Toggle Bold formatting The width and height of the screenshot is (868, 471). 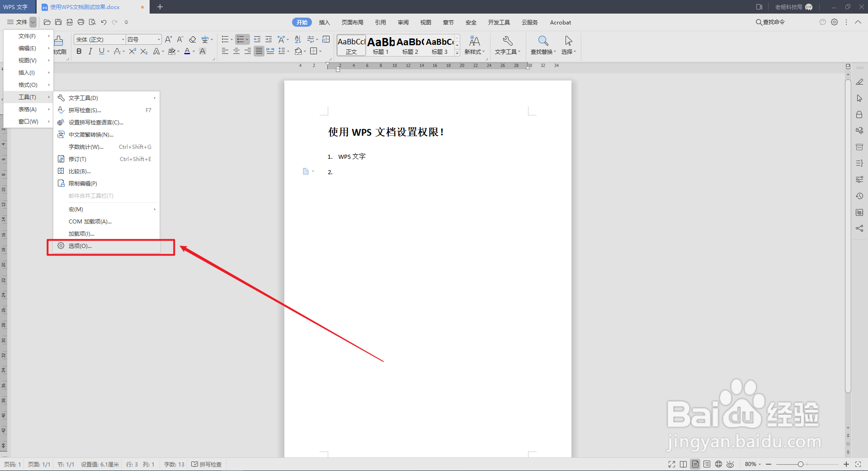[79, 52]
